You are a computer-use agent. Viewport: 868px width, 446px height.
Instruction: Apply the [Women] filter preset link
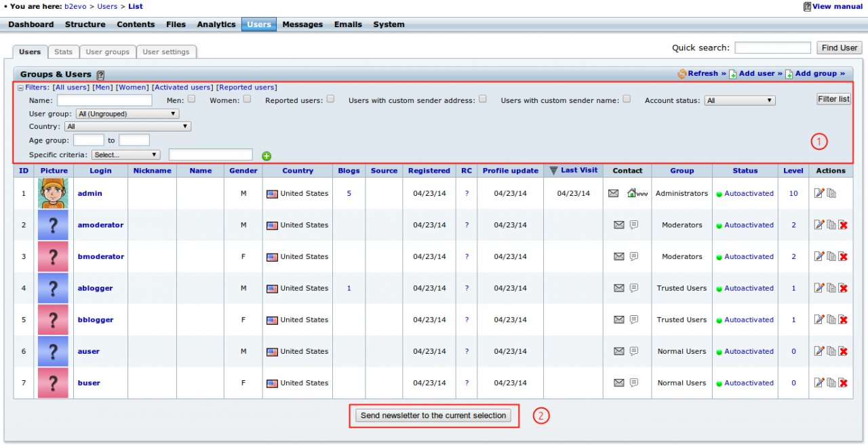tap(132, 87)
